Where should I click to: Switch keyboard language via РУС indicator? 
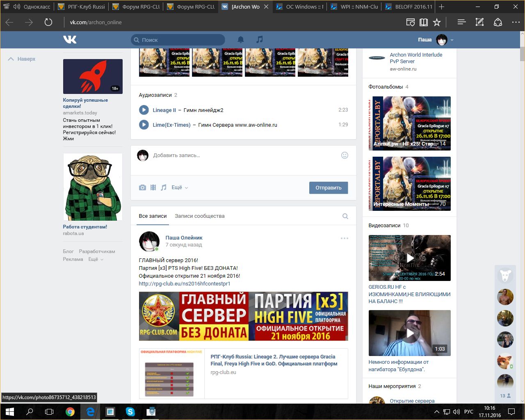pyautogui.click(x=468, y=412)
